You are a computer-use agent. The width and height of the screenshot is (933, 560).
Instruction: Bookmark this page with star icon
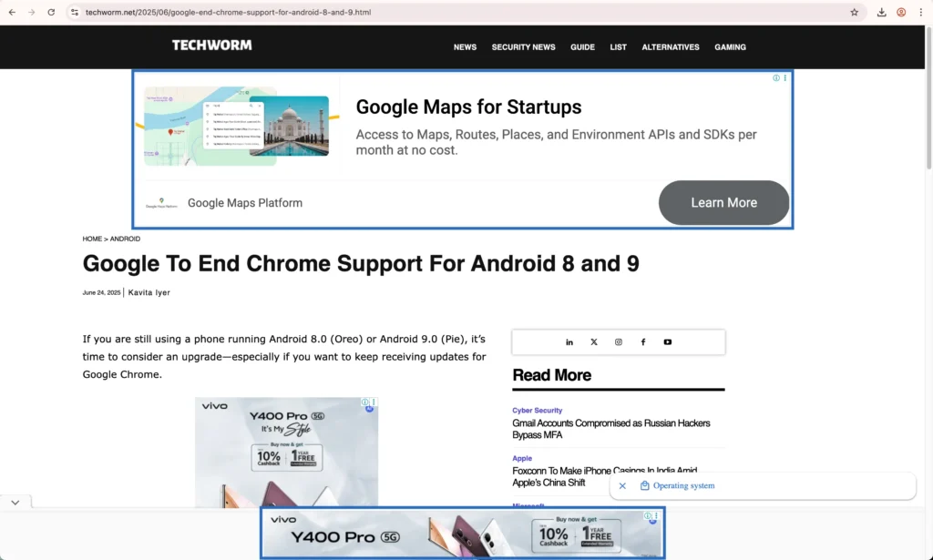click(855, 12)
